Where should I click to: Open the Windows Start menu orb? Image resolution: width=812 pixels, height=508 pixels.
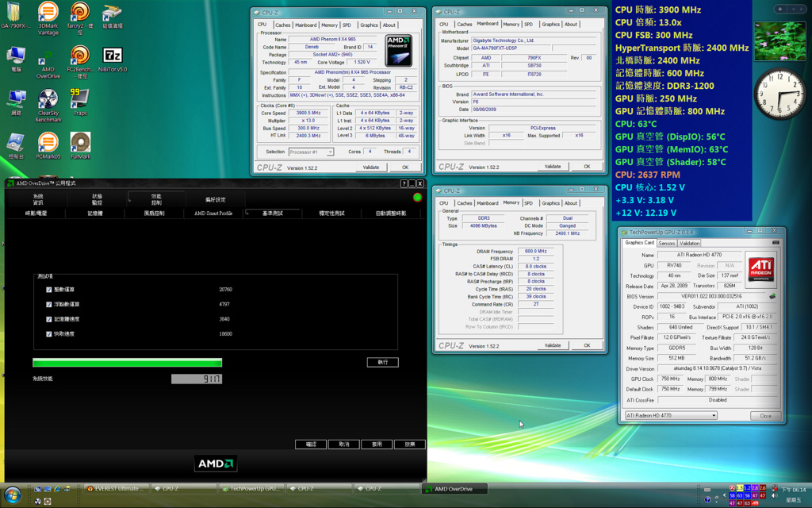13,495
